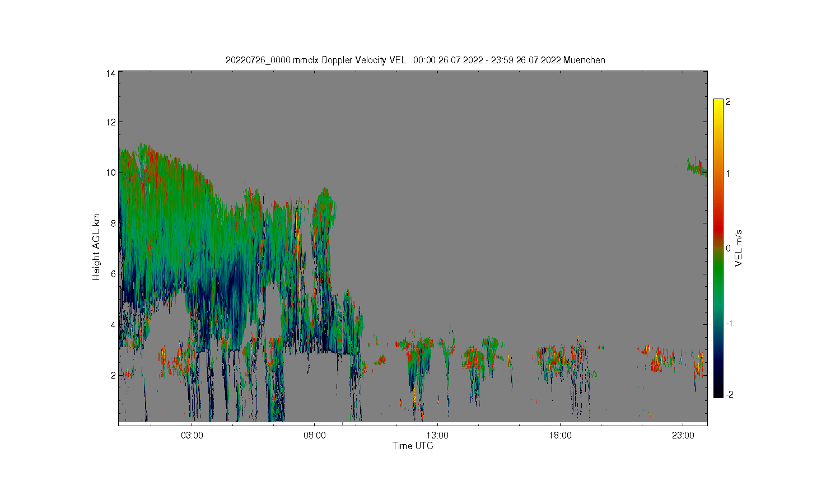
Task: Click the color bar tick label '-2'
Action: pyautogui.click(x=729, y=395)
